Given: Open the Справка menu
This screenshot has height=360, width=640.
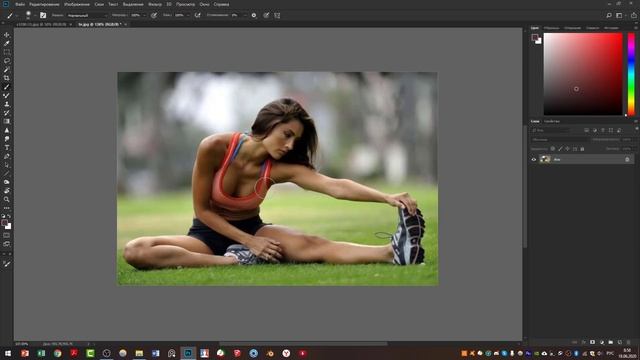Looking at the screenshot, I should pyautogui.click(x=221, y=4).
